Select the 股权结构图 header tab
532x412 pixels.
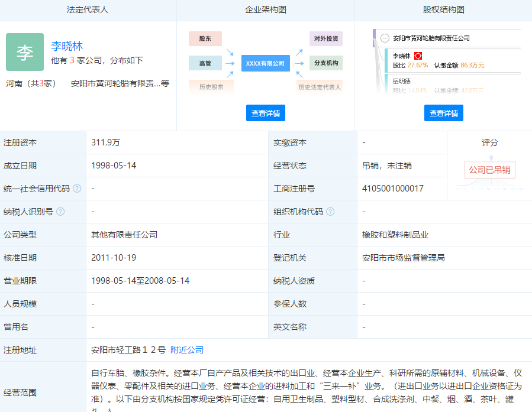click(x=443, y=10)
